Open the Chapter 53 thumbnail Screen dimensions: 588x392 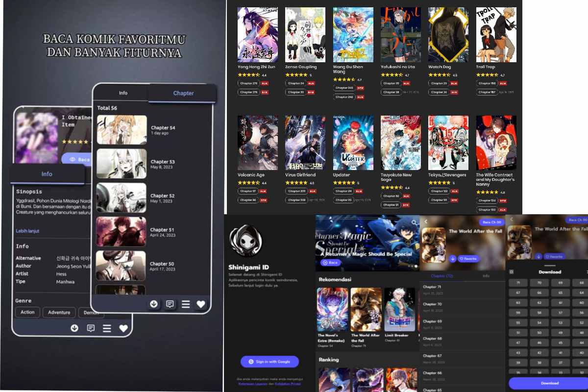[122, 164]
